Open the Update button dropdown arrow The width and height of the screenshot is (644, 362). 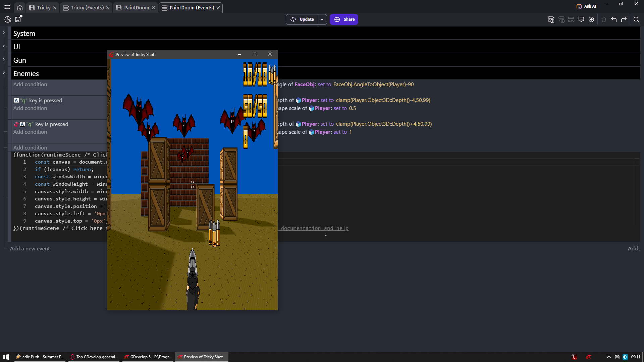(322, 19)
